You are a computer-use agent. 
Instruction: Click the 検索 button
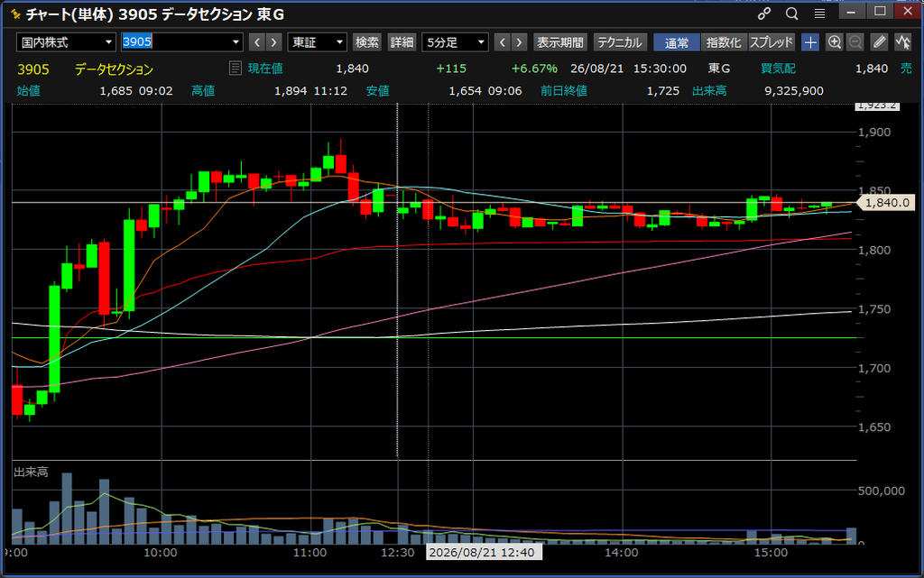366,42
